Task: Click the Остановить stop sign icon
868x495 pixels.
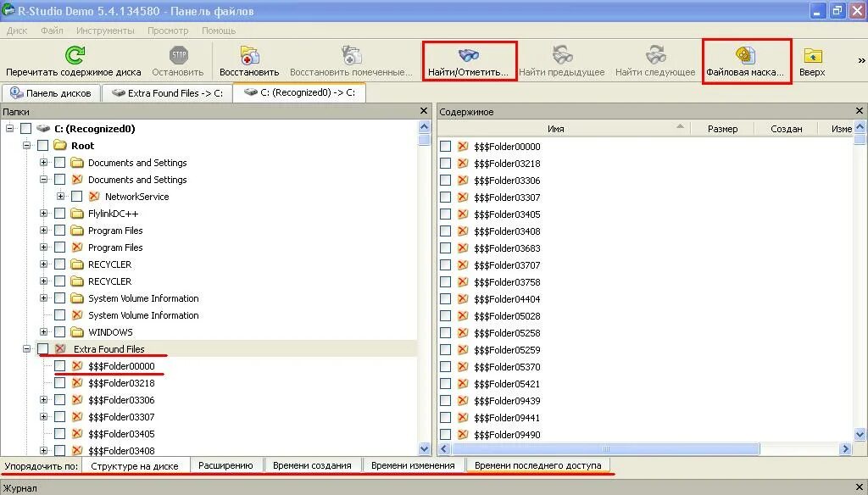Action: (178, 55)
